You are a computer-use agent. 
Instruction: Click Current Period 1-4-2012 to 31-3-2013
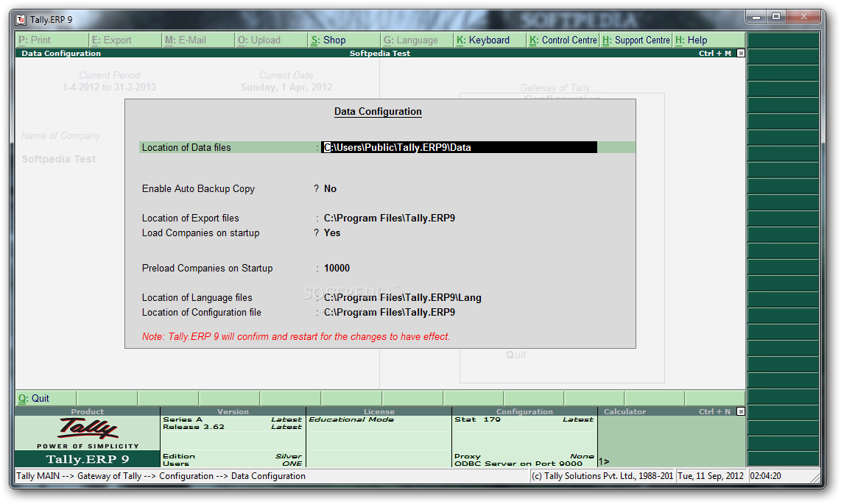109,87
